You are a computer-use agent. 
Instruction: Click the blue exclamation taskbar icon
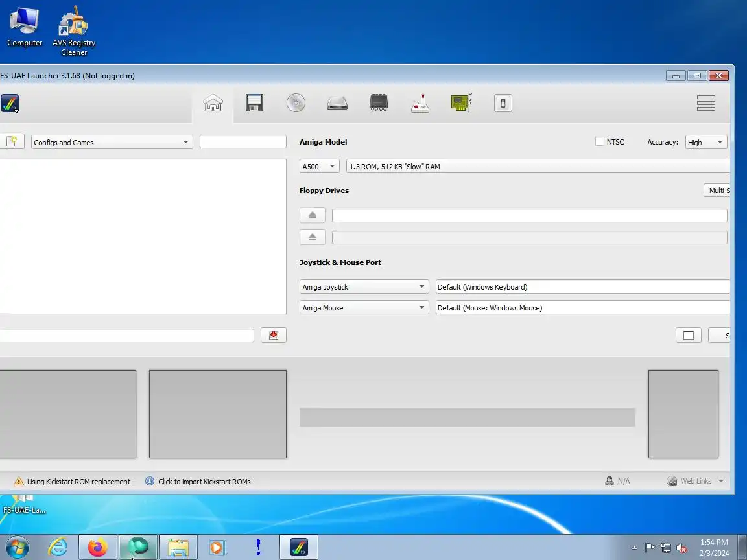pos(258,547)
